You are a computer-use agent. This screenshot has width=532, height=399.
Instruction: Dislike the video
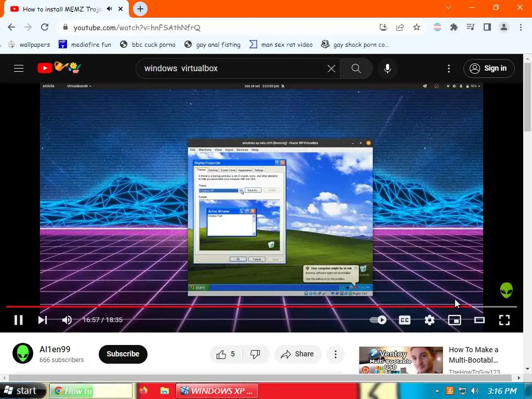255,354
